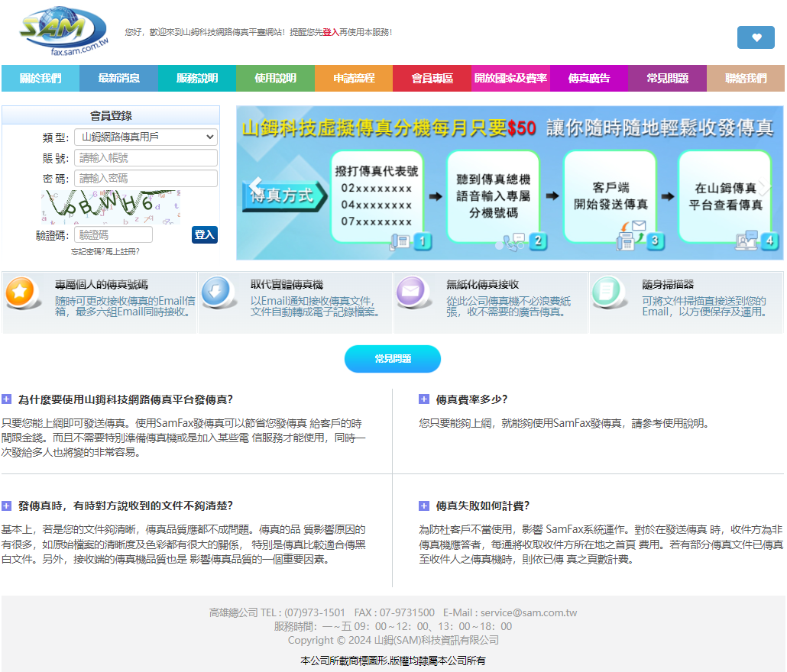Screen dimensions: 787x672
Task: Advance to next banner slide arrow
Action: coord(764,186)
